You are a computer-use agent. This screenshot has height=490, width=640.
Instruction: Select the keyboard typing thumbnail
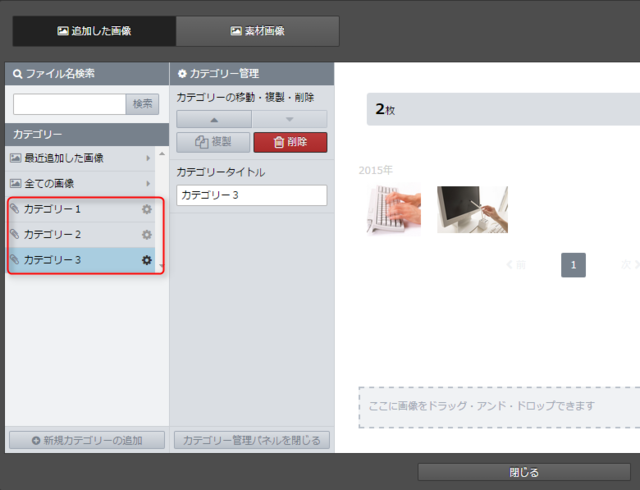click(393, 209)
